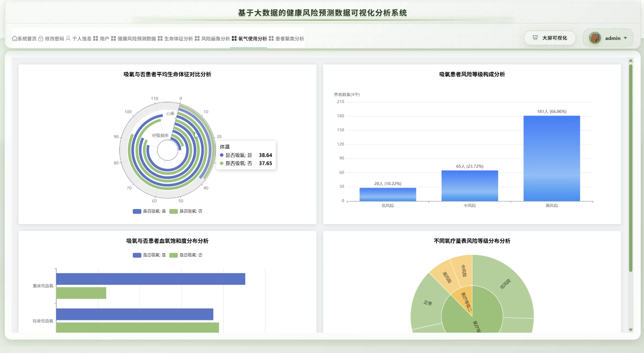Click grid icon beside 风险画像分析
This screenshot has height=353, width=644.
[197, 39]
